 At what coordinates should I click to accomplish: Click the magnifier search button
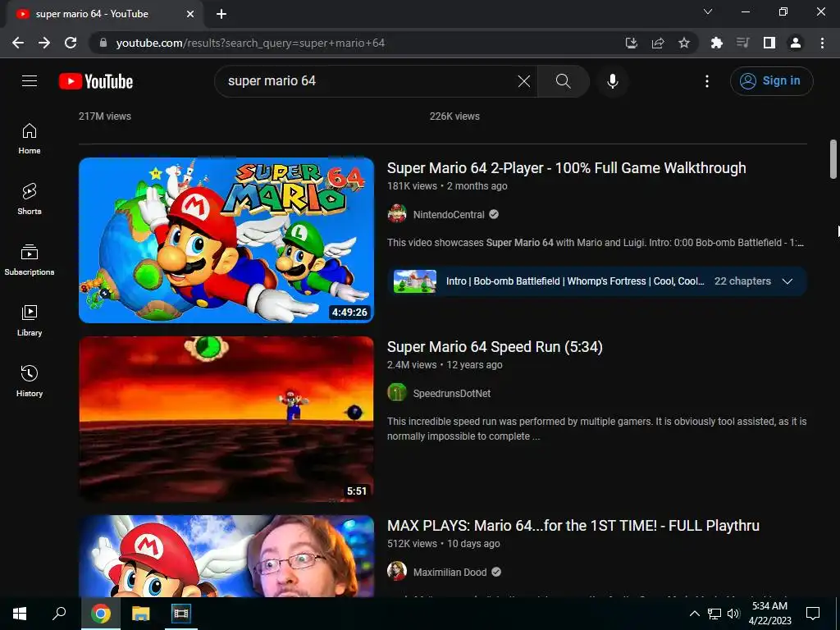pyautogui.click(x=563, y=81)
